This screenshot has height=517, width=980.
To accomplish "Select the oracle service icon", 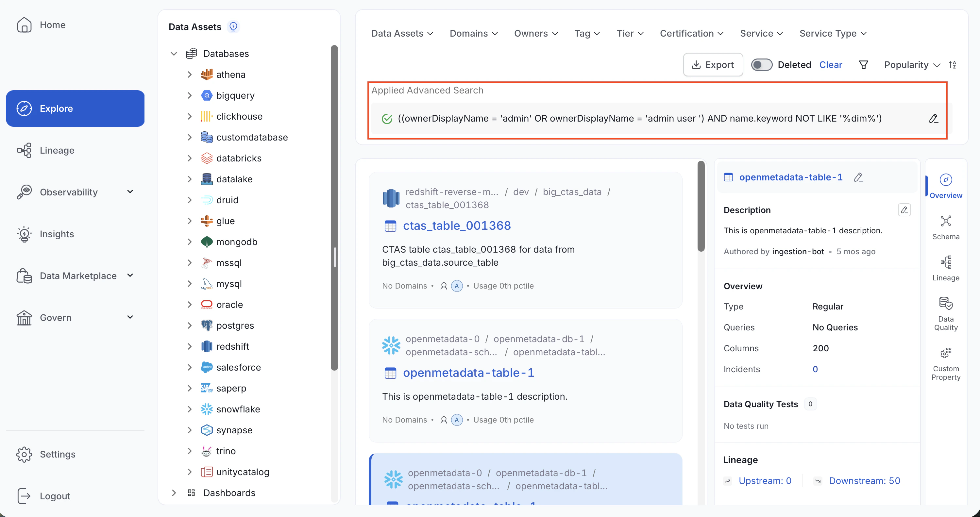I will pyautogui.click(x=207, y=305).
